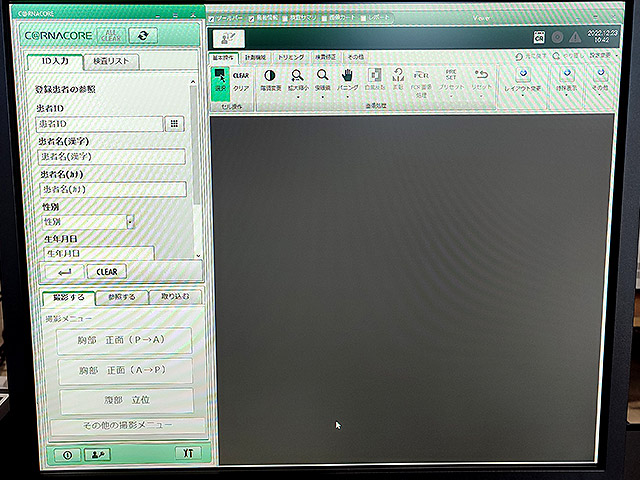Open the 設定変更 dropdown

602,56
